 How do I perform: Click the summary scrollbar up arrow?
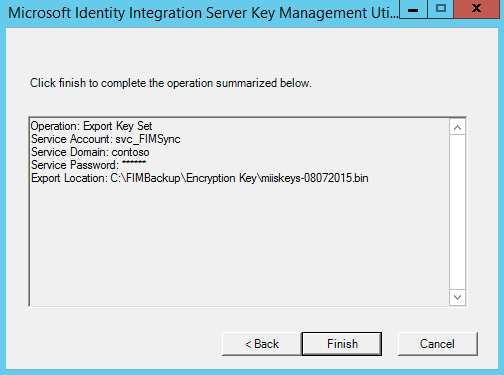coord(457,128)
